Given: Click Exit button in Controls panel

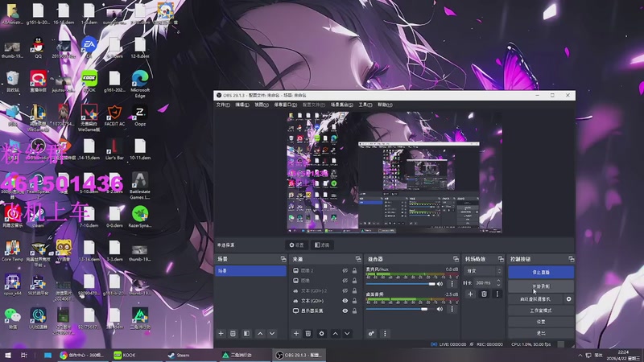Looking at the screenshot, I should pyautogui.click(x=541, y=333).
